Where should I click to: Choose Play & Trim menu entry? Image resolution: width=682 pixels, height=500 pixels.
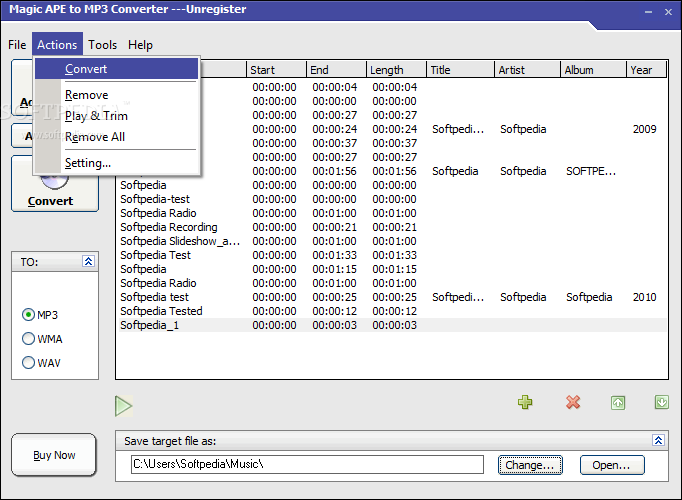(116, 116)
